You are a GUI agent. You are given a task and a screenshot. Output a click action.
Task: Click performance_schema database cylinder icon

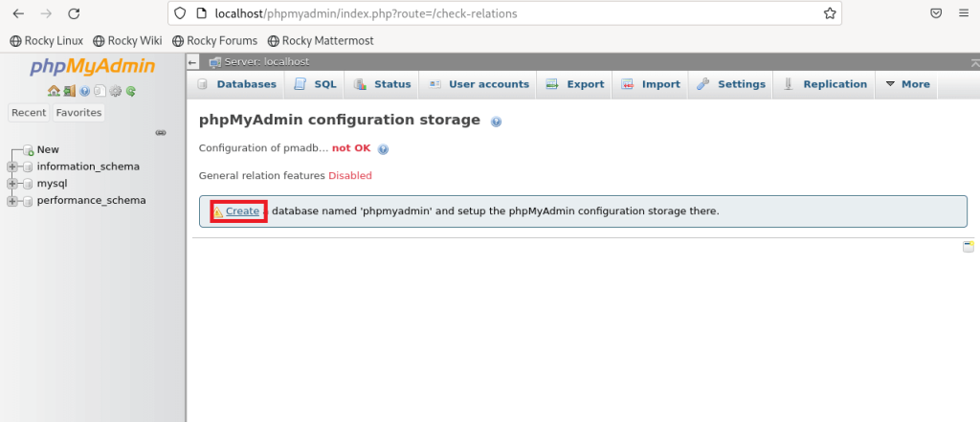[x=28, y=201]
